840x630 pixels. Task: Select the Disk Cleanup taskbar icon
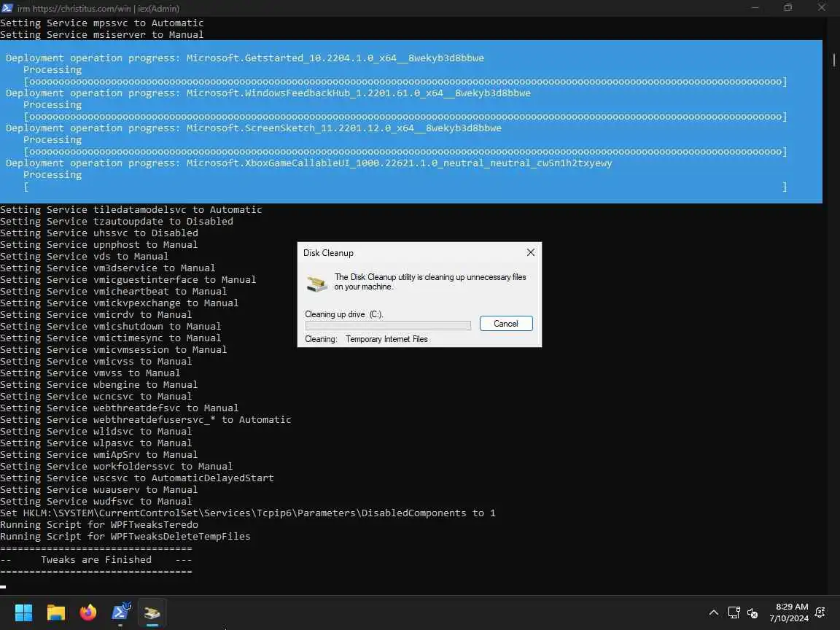click(x=152, y=612)
